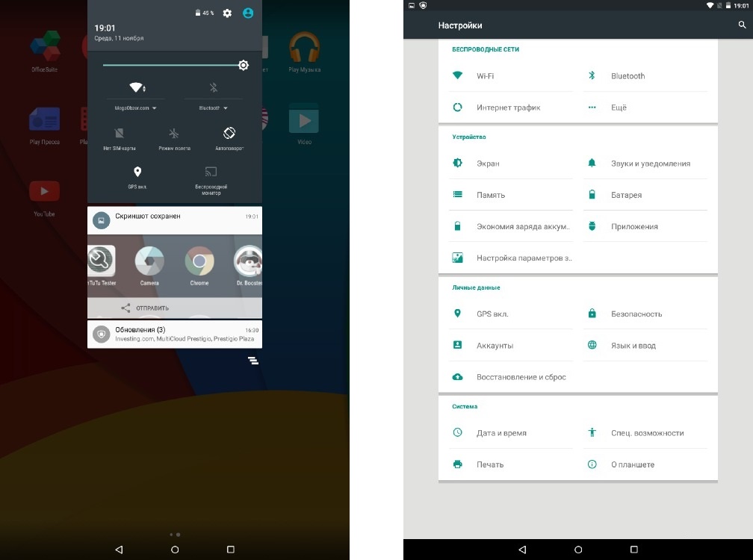Clear all notifications with the dismiss icon
Screen dimensions: 753x560
253,361
